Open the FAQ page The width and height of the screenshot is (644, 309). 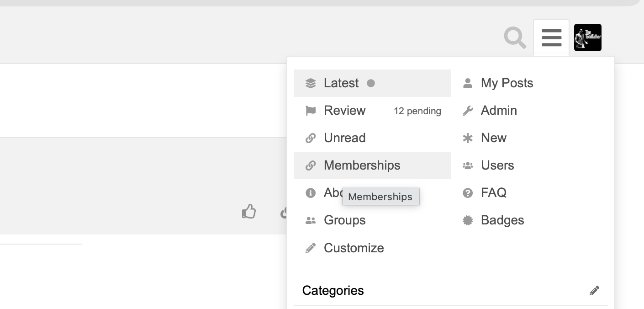(x=493, y=193)
